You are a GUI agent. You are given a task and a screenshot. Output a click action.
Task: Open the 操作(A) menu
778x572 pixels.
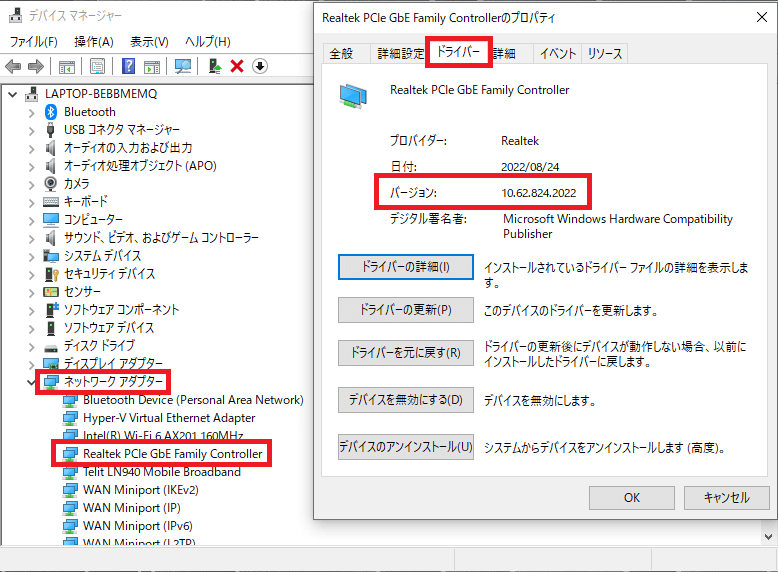(94, 42)
